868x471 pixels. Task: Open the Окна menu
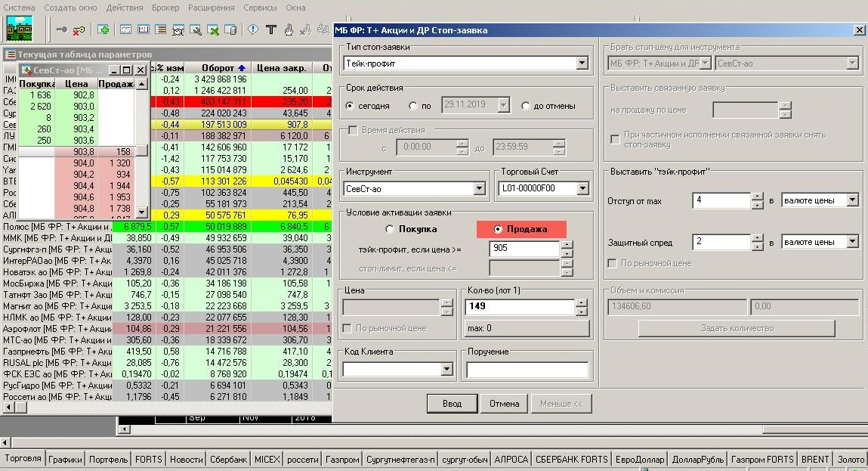pos(295,8)
